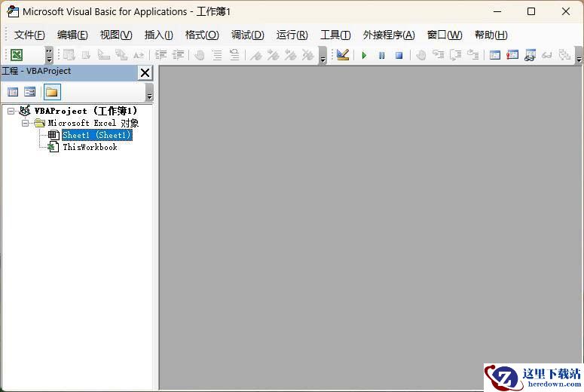Image resolution: width=584 pixels, height=392 pixels.
Task: Open overflow arrow after Clear All Bookmarks
Action: [x=323, y=55]
